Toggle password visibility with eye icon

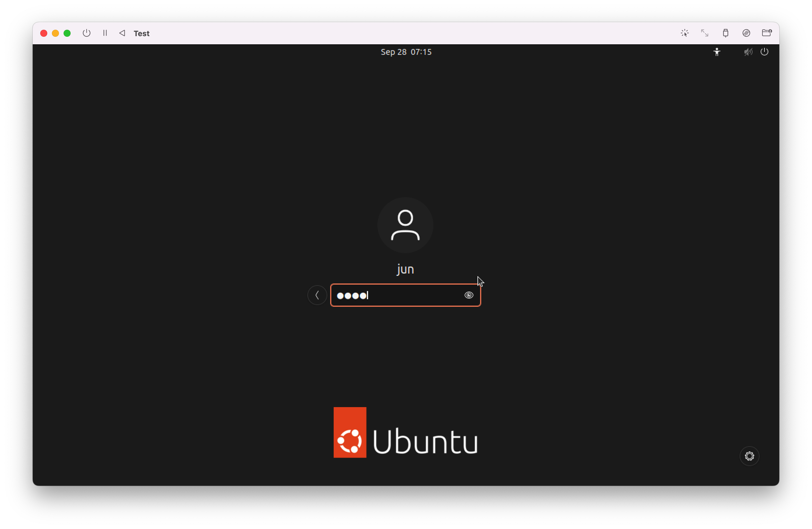point(469,295)
